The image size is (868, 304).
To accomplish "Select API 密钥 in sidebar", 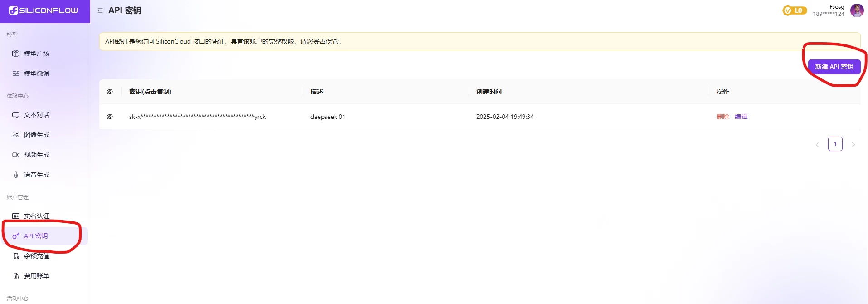I will tap(36, 236).
